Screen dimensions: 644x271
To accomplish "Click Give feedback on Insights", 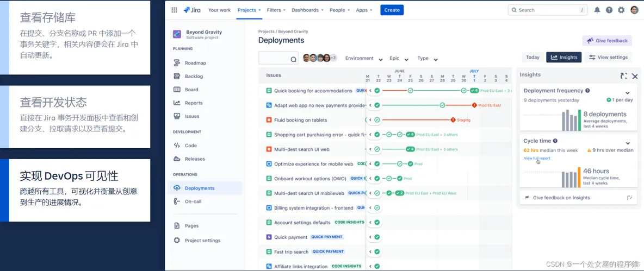I will 578,198.
